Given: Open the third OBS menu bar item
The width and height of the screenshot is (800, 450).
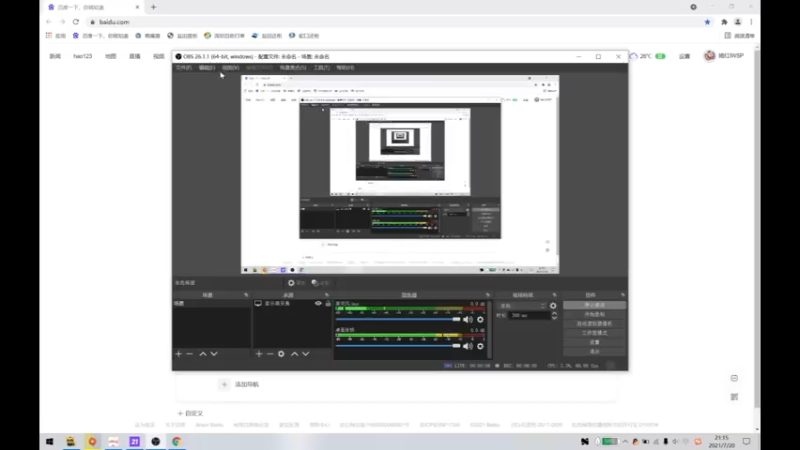Looking at the screenshot, I should 230,67.
